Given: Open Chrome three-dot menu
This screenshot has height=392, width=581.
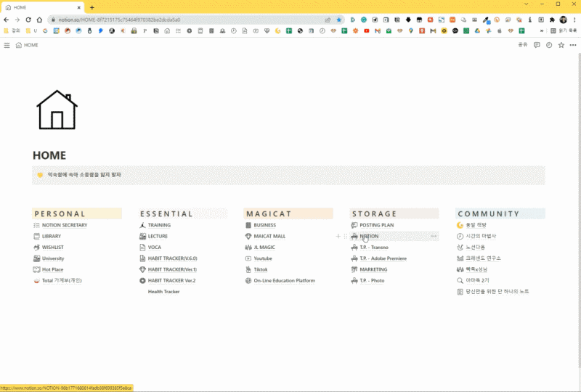Looking at the screenshot, I should click(x=574, y=20).
